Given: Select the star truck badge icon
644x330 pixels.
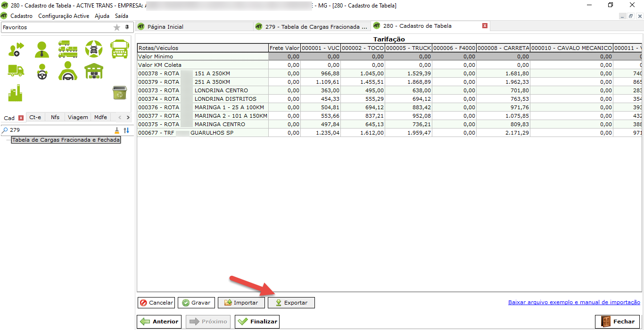Looking at the screenshot, I should coord(94,48).
